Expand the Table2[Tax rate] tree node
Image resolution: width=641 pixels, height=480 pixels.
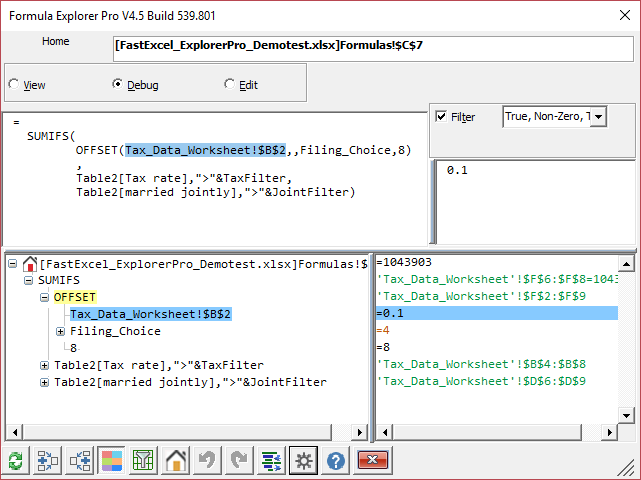[x=44, y=365]
